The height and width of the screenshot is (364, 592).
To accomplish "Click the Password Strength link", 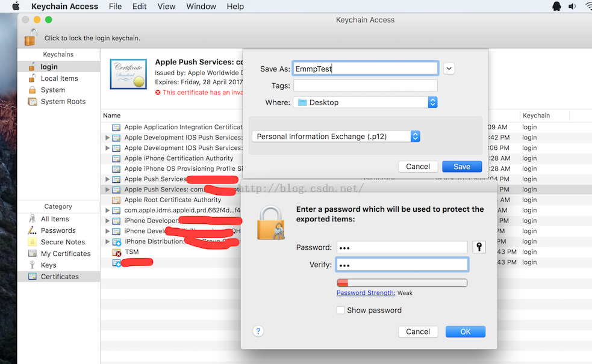I will pyautogui.click(x=366, y=293).
